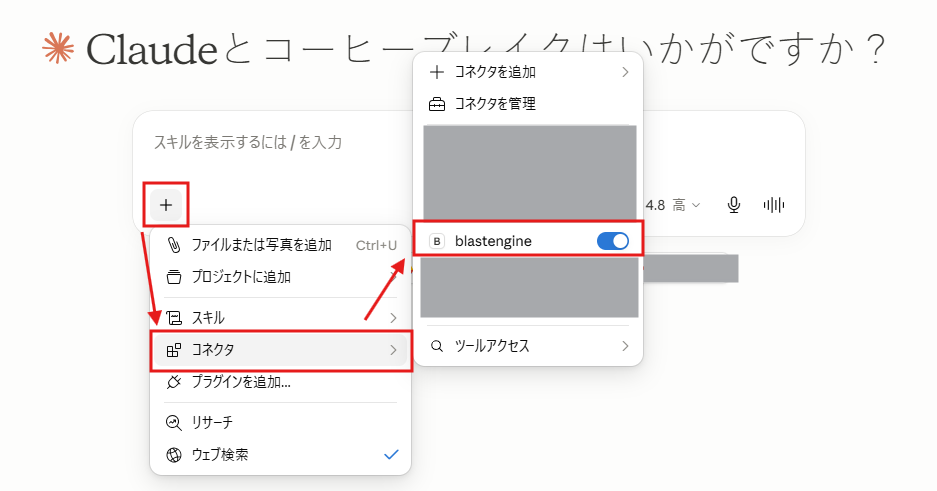Turn off the blastengine connector switch
The height and width of the screenshot is (491, 937).
tap(613, 241)
